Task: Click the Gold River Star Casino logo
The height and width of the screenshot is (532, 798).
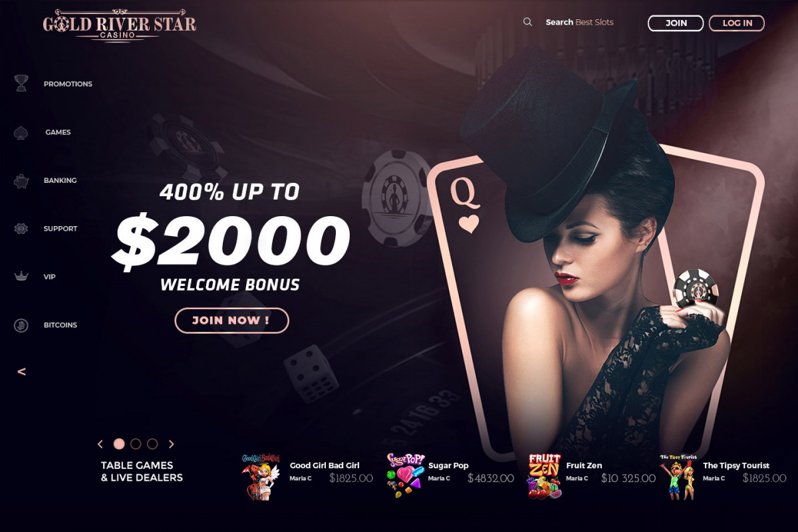Action: [x=120, y=25]
